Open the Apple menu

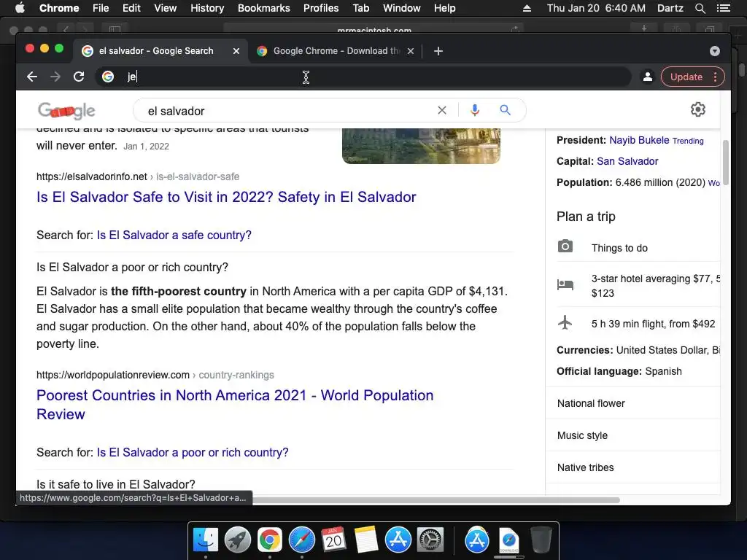[20, 7]
